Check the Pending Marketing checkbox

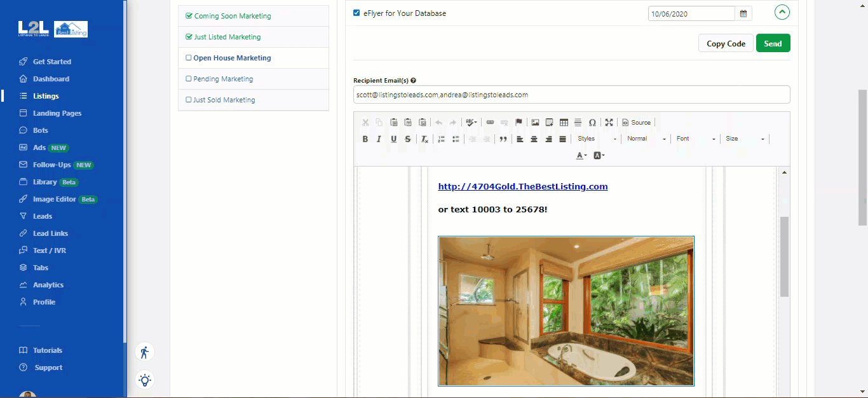[187, 79]
